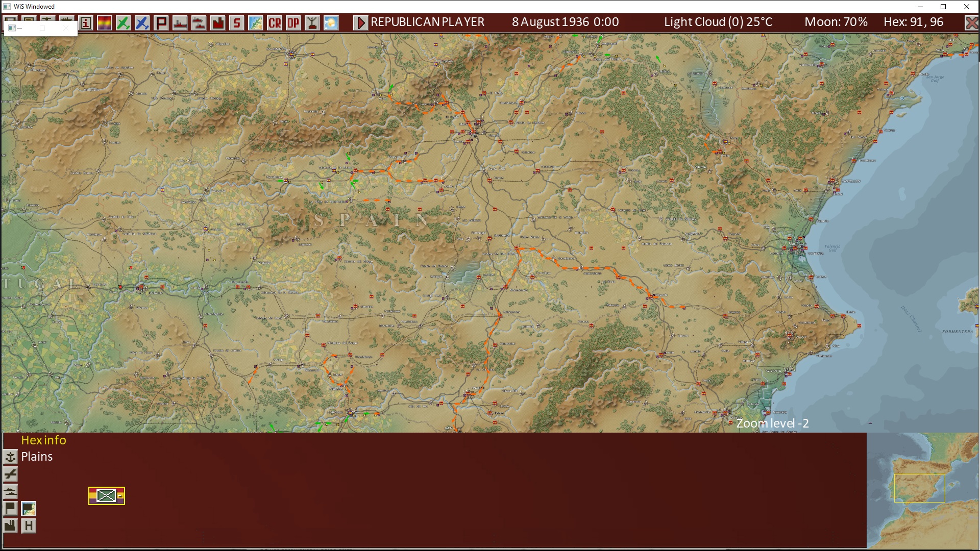
Task: Click the black flag toolbar icon
Action: tap(161, 23)
